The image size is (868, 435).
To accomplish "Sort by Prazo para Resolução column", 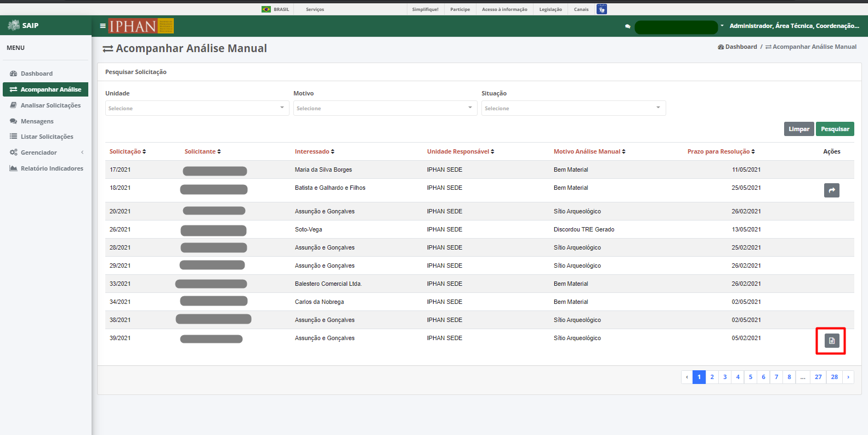I will click(x=721, y=151).
